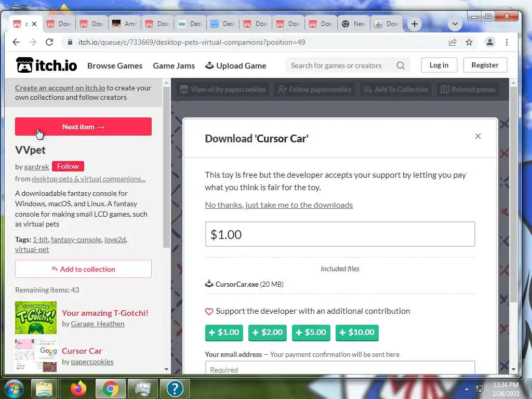Switch to the last 'Dow' tab
Image resolution: width=532 pixels, height=399 pixels.
click(x=387, y=24)
